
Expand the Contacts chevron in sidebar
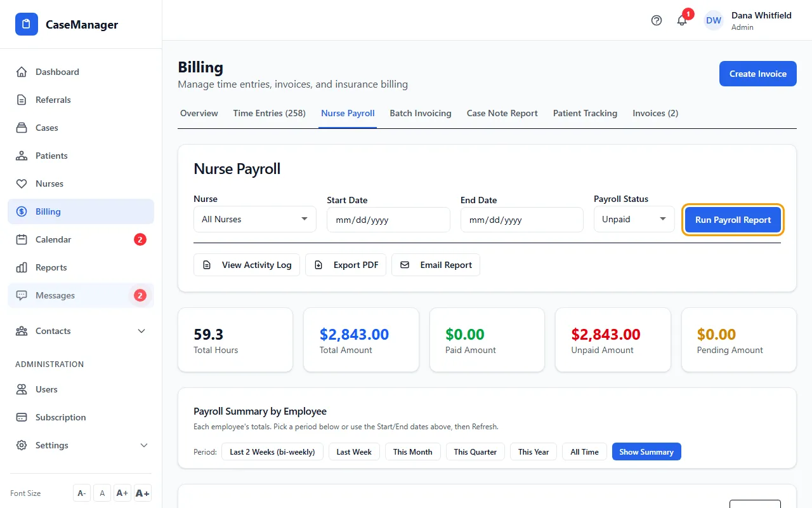141,331
